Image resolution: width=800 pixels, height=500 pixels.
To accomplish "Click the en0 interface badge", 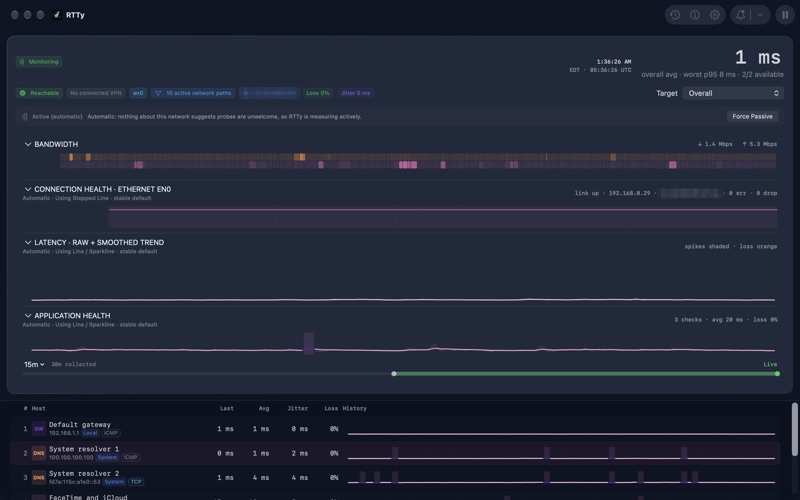I will pyautogui.click(x=138, y=93).
